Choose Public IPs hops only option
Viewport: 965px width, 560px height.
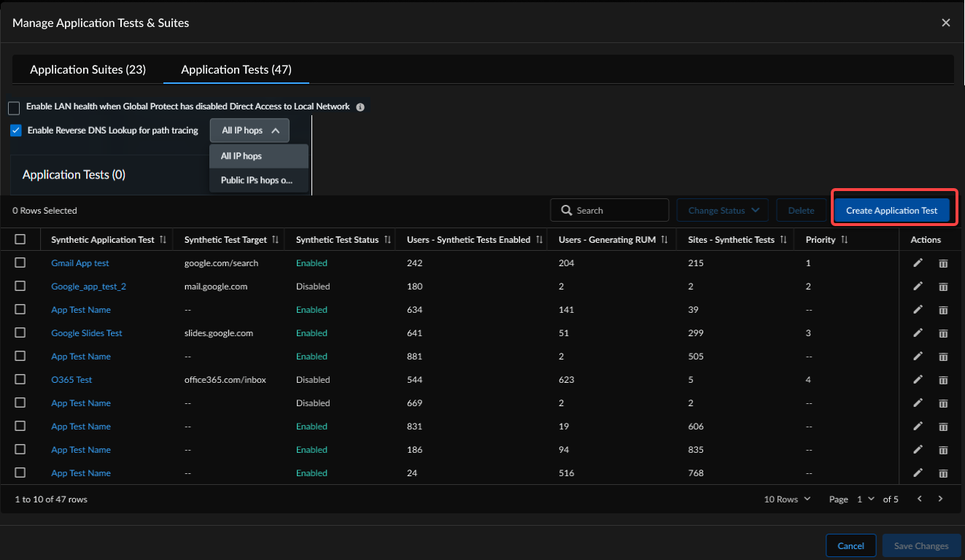pos(257,180)
